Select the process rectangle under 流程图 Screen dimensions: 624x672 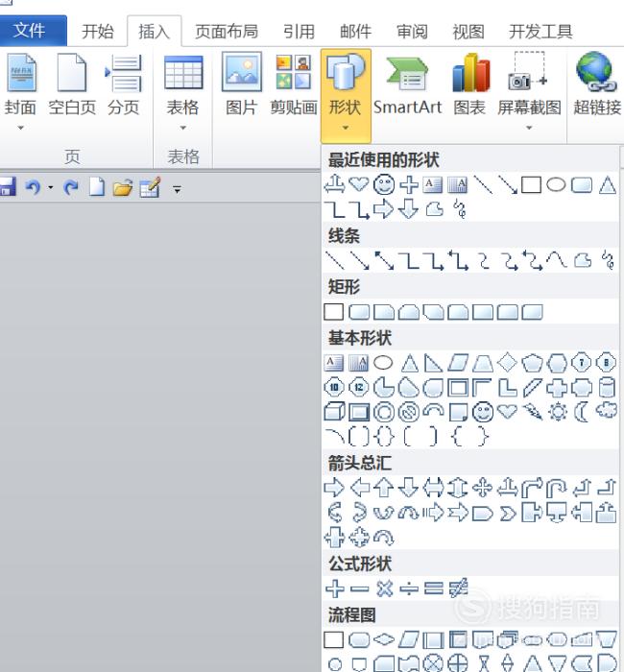click(334, 640)
